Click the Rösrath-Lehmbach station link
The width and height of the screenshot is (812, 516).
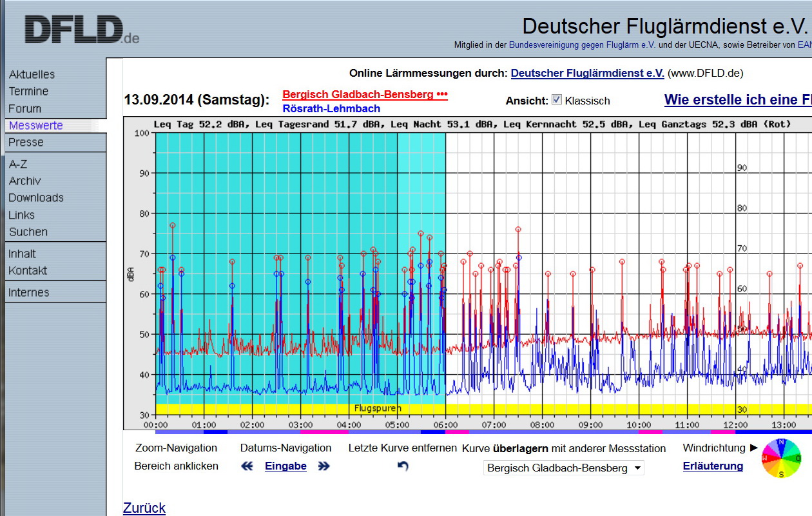pyautogui.click(x=331, y=109)
